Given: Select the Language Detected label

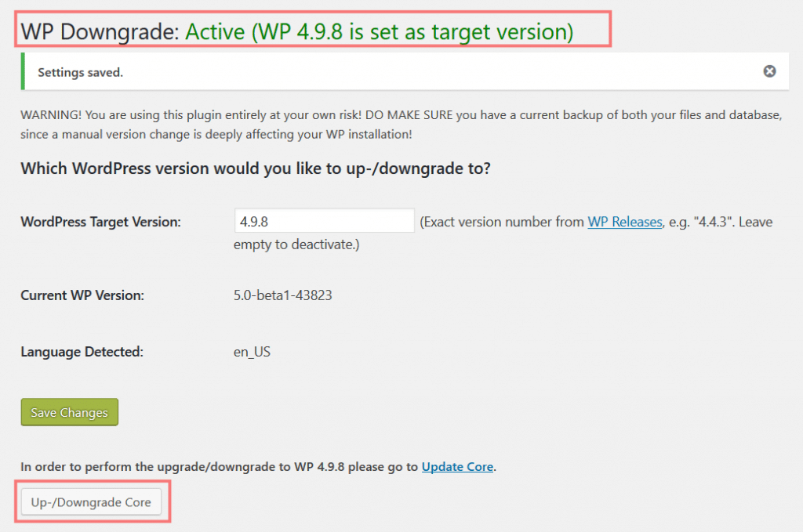Looking at the screenshot, I should (82, 352).
